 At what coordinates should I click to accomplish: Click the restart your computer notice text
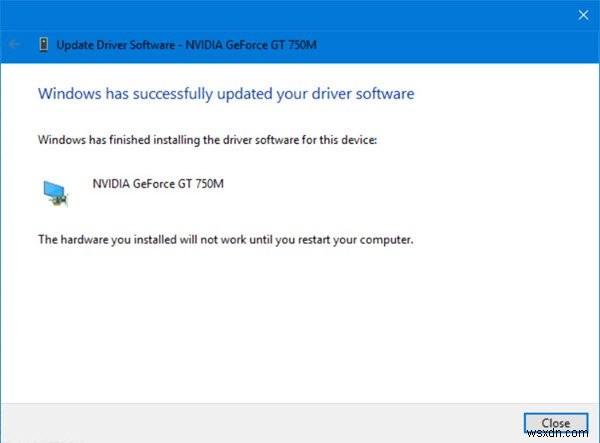[x=225, y=240]
